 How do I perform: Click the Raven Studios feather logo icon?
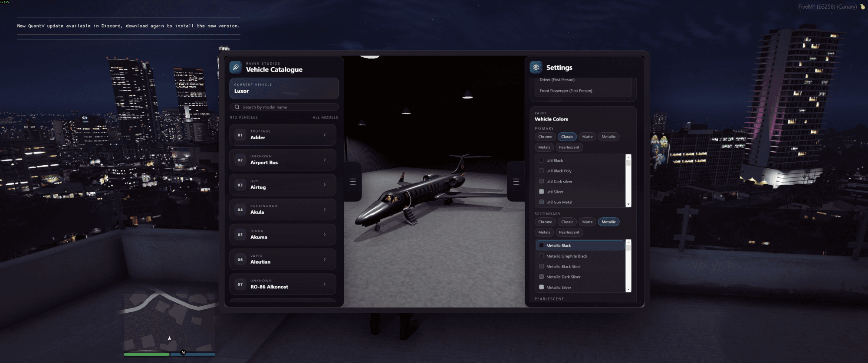click(x=236, y=67)
